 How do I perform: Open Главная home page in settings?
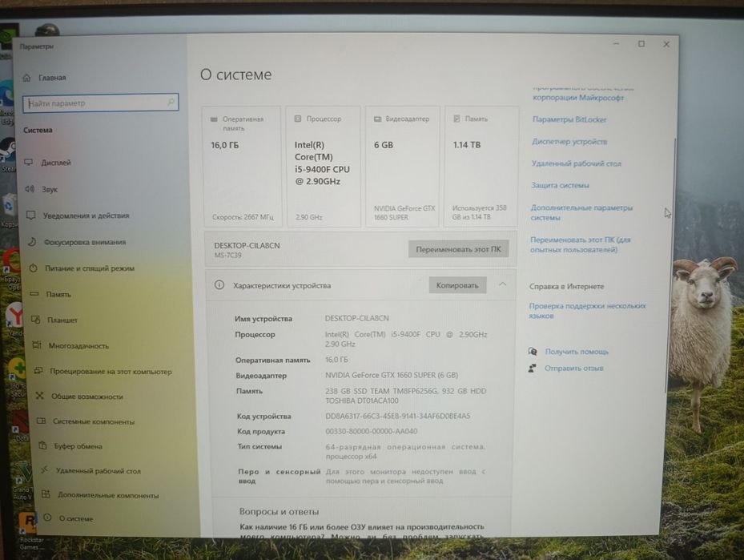tap(45, 78)
